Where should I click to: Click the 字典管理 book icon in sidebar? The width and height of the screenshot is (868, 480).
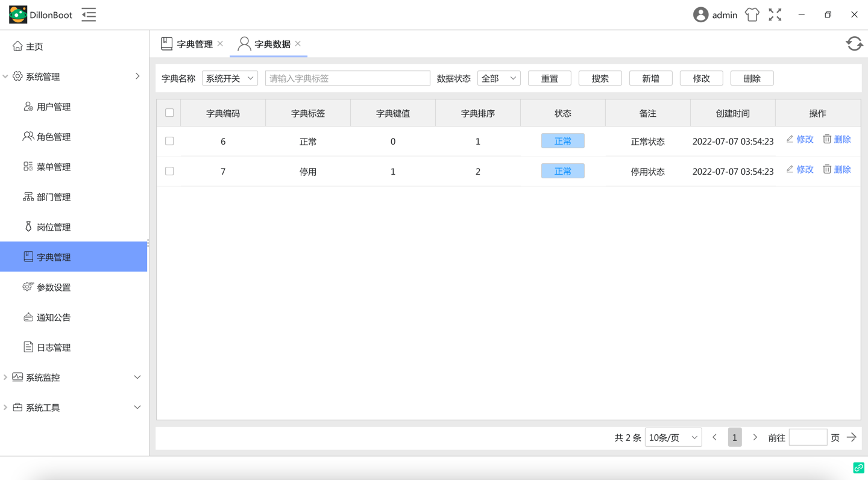coord(28,257)
